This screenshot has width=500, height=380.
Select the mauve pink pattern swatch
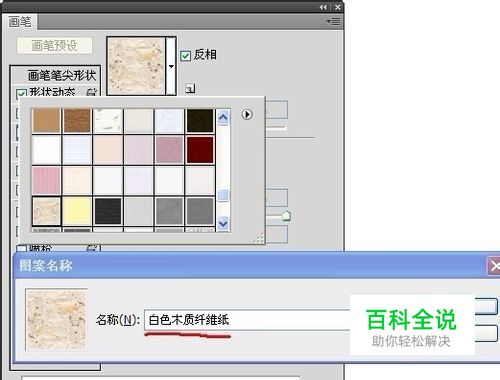click(169, 149)
